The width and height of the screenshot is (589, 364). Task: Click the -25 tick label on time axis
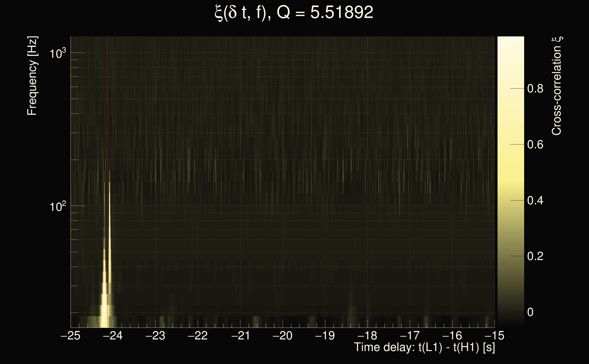click(71, 336)
